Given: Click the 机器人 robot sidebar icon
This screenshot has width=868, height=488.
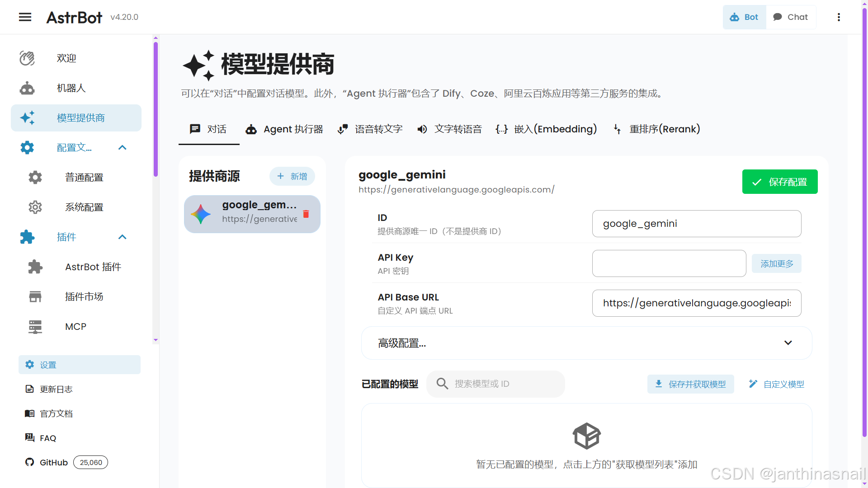Looking at the screenshot, I should point(27,88).
